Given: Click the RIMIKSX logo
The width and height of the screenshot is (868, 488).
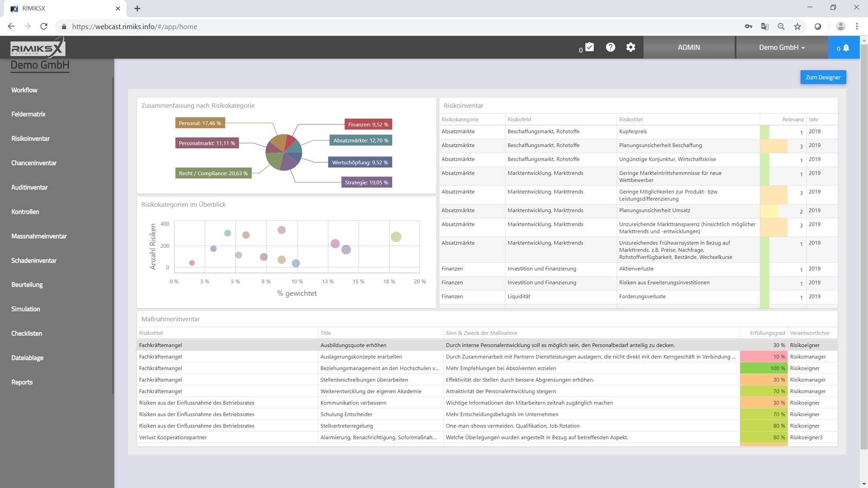Looking at the screenshot, I should [x=38, y=48].
